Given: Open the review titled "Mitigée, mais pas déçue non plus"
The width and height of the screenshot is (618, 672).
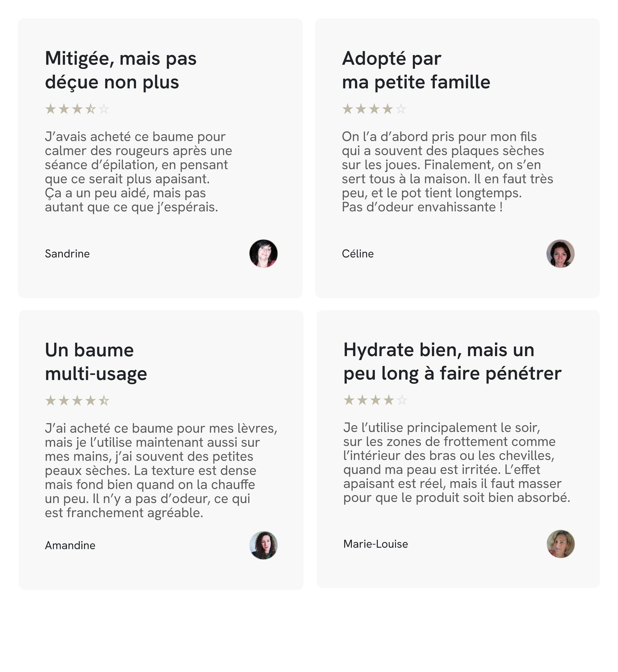Looking at the screenshot, I should tap(121, 70).
